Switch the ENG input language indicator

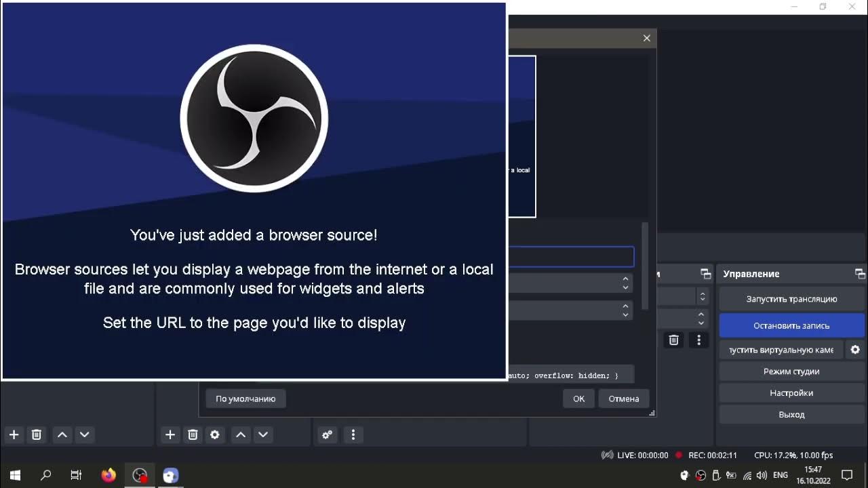point(781,475)
